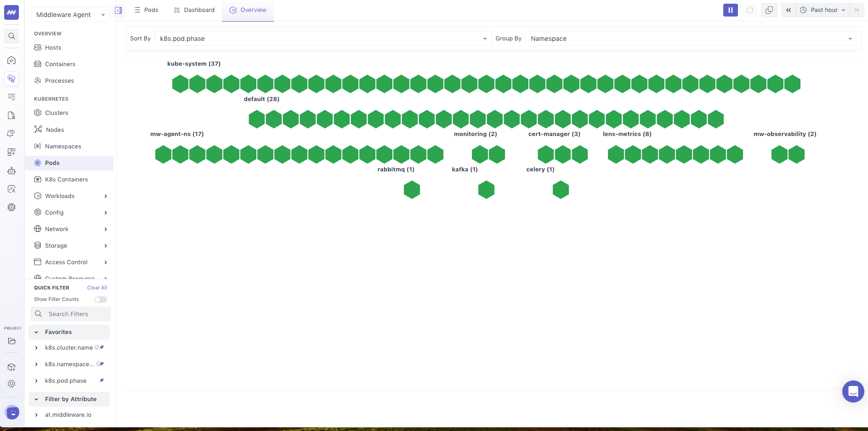The width and height of the screenshot is (868, 431).
Task: Open the chat support bubble
Action: click(853, 391)
